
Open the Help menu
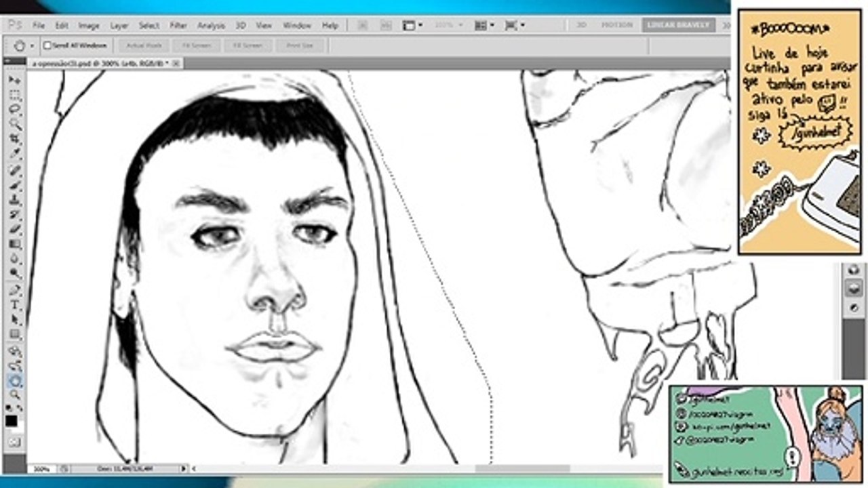330,25
